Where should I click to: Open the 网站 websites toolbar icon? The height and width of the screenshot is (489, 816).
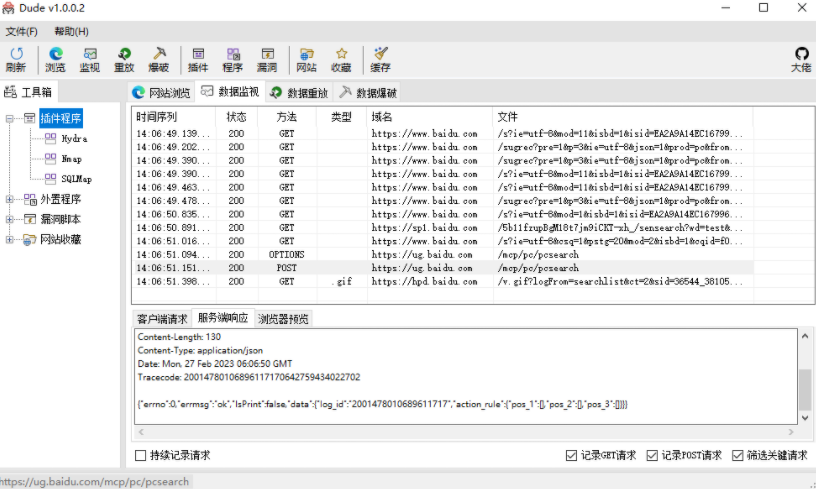(x=307, y=54)
